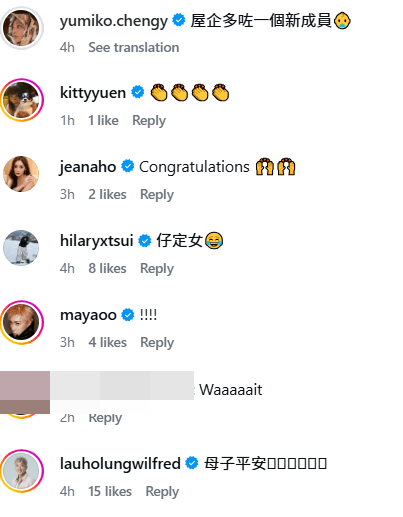Open yumiko.chengy's profile picture
Viewport: 403px width, 517px height.
pyautogui.click(x=21, y=28)
